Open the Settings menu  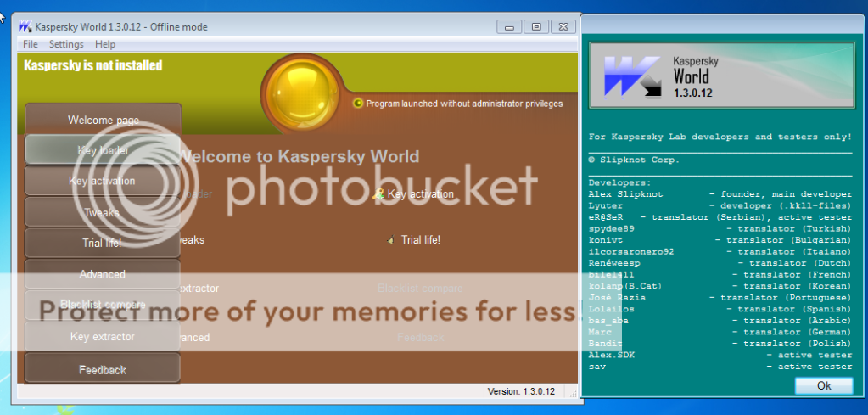point(66,44)
